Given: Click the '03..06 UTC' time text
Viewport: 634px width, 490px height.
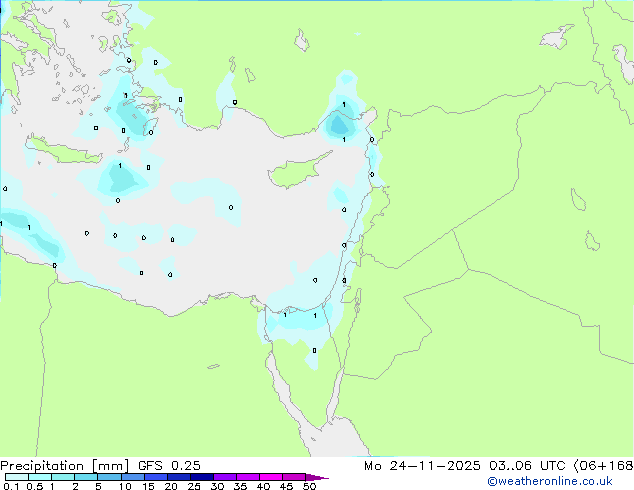Looking at the screenshot, I should click(527, 466).
